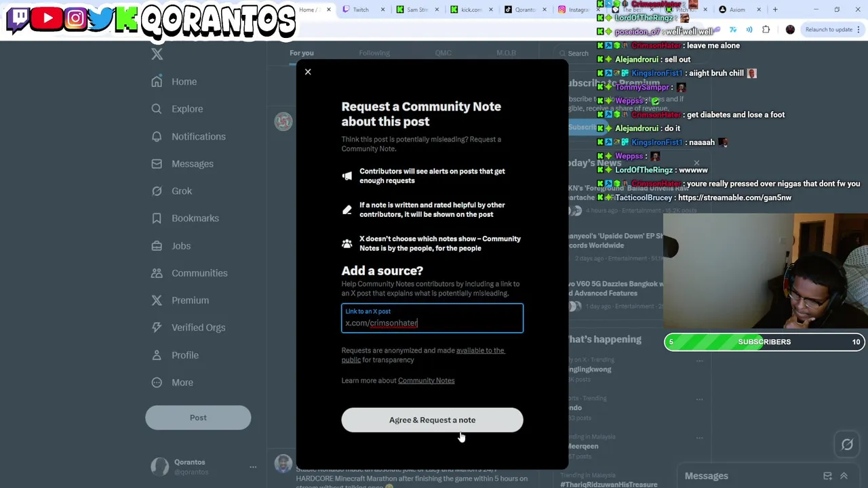The height and width of the screenshot is (488, 868).
Task: Open more options for first trending item
Action: pyautogui.click(x=700, y=361)
